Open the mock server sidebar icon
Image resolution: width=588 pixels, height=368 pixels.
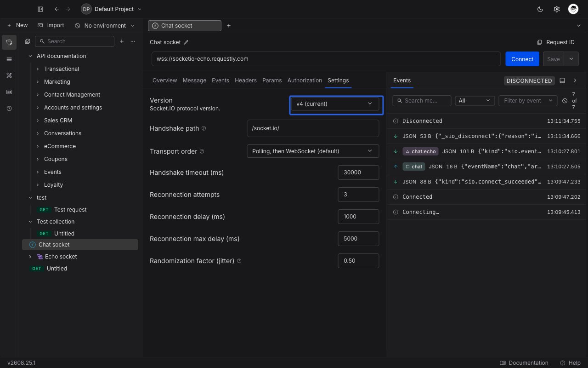(9, 92)
